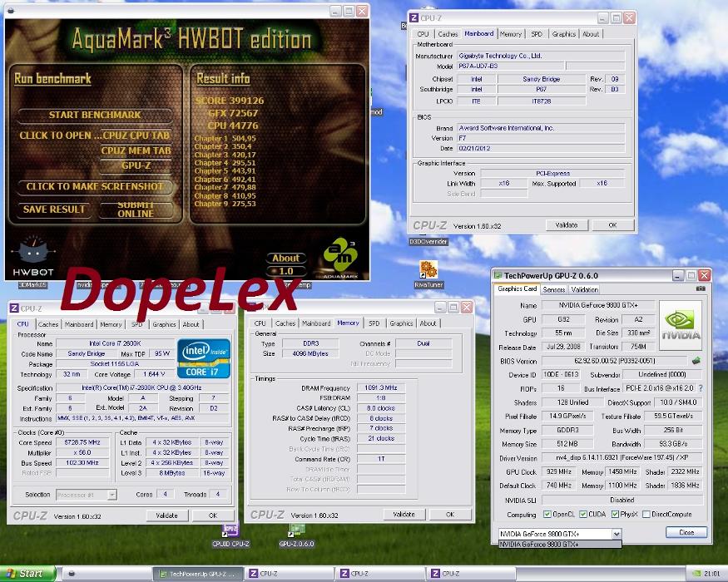Click START BENCHMARK in AquaMark

(95, 115)
